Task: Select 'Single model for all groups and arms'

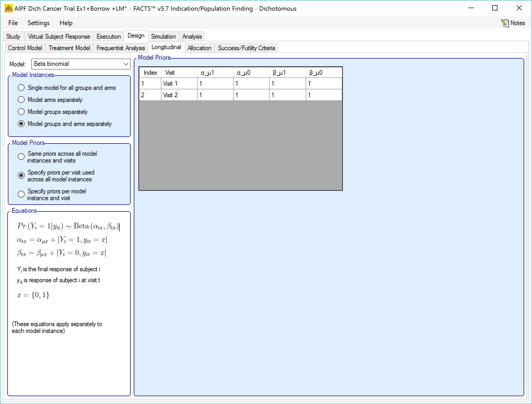Action: (21, 88)
